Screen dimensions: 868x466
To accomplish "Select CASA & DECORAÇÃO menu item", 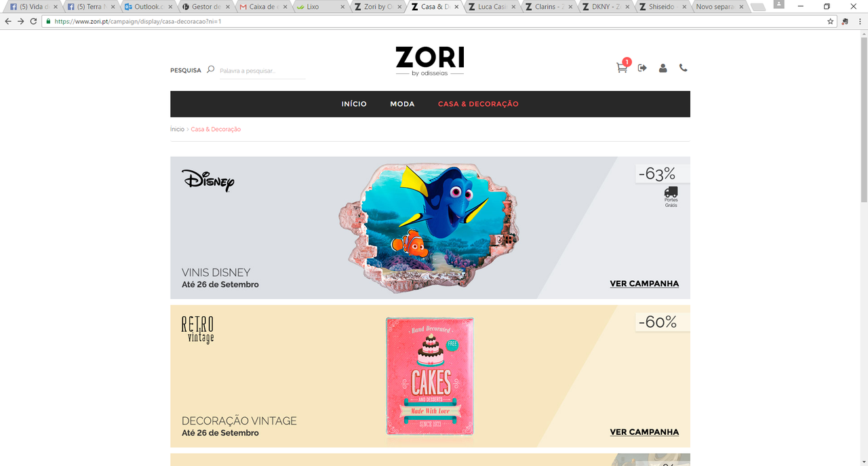I will [x=478, y=104].
